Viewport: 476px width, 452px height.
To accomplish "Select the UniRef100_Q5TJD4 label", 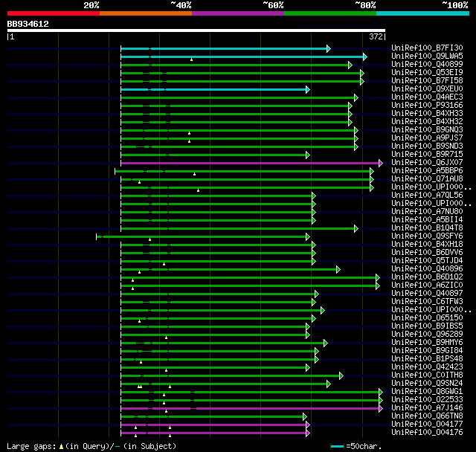I will pos(427,261).
